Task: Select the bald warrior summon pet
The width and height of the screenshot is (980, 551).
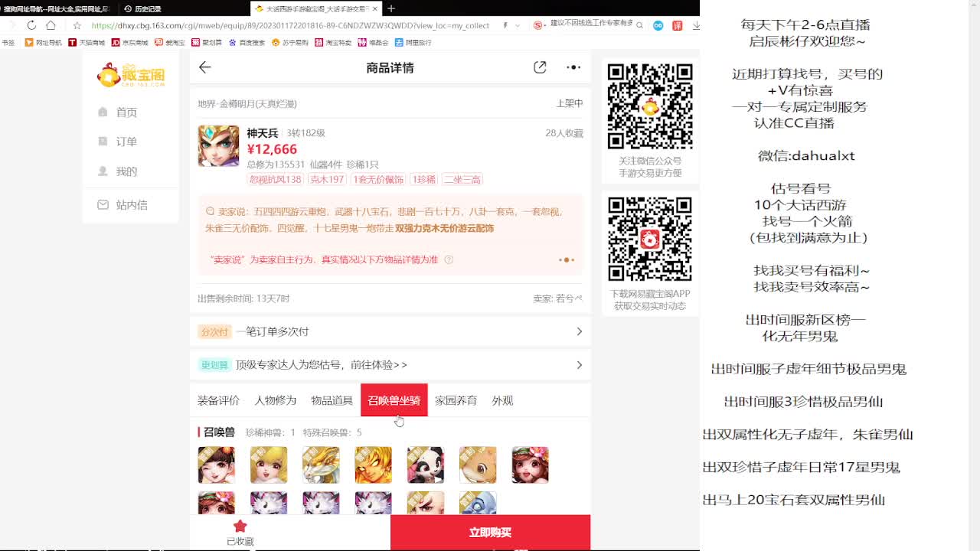Action: tap(425, 503)
